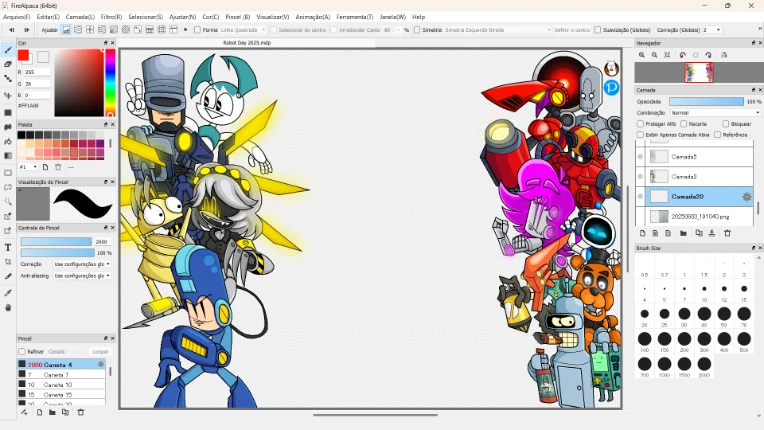The height and width of the screenshot is (430, 764).
Task: Select Camada3 layer
Action: click(699, 177)
